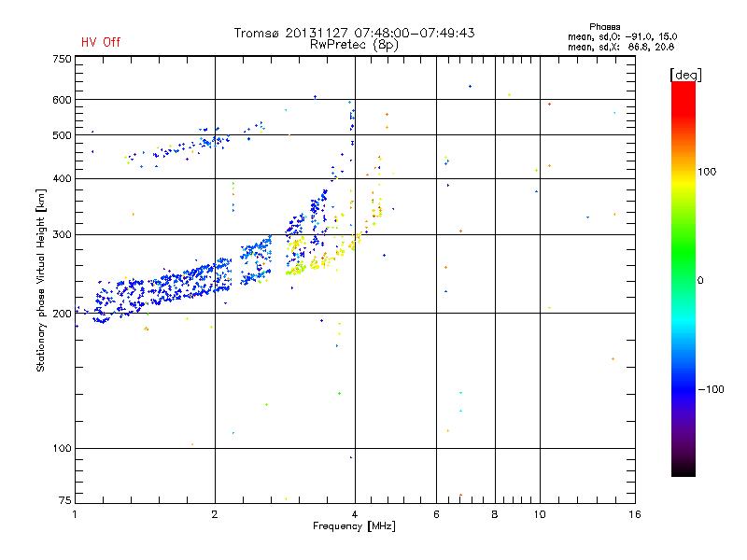The image size is (747, 560).
Task: Click the [deg] unit label above color bar
Action: coord(685,76)
